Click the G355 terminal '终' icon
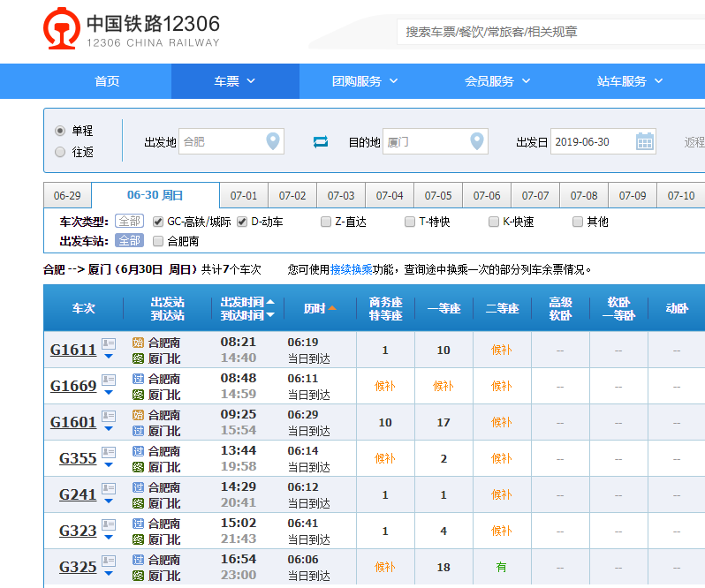Screen dimensions: 705x588 tap(138, 467)
